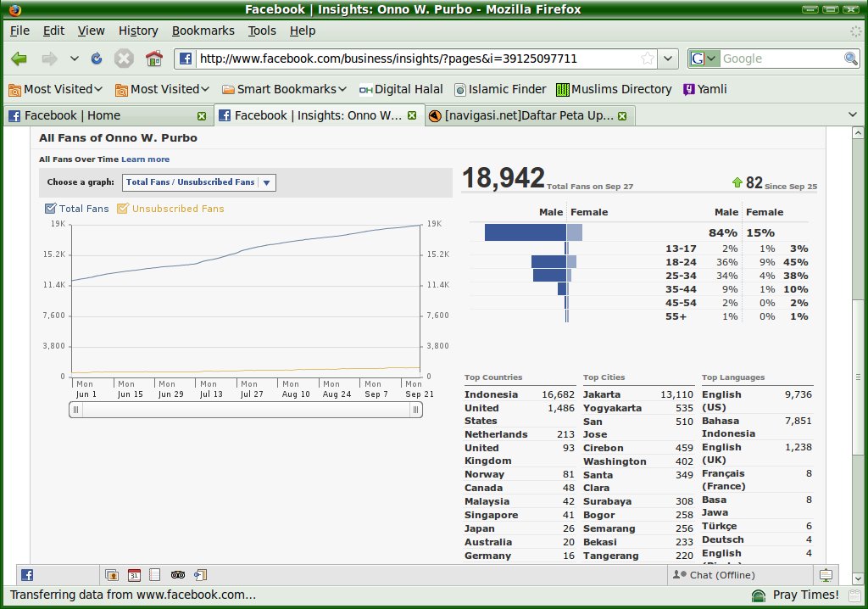Reload the page with the refresh icon
The image size is (868, 609).
[97, 59]
